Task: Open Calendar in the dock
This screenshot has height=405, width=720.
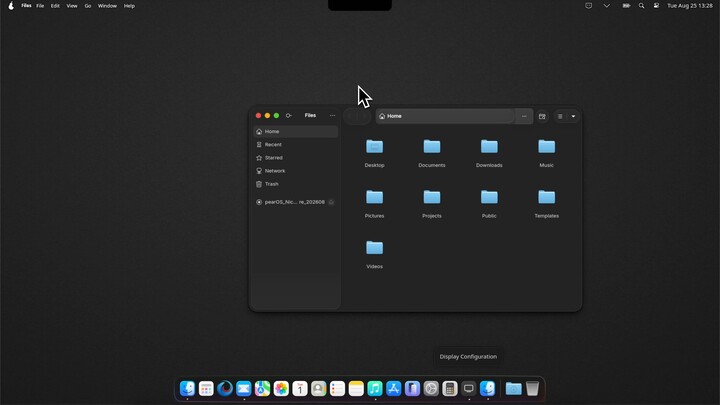Action: tap(300, 388)
